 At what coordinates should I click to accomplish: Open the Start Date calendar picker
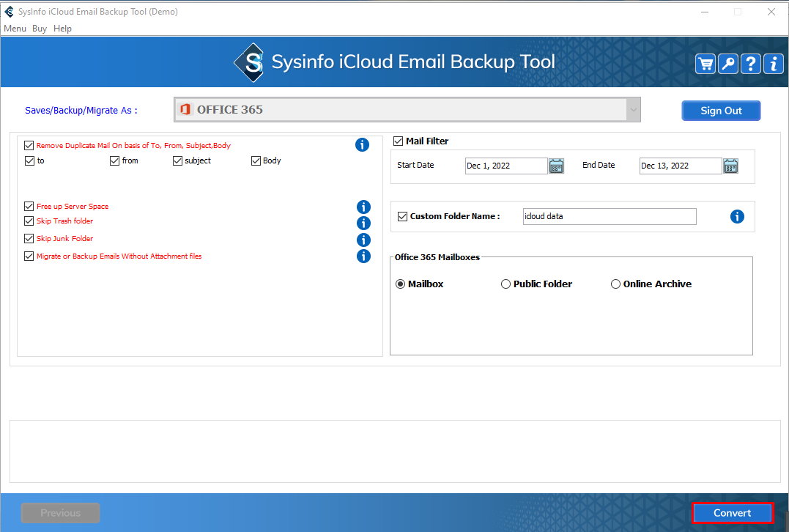pos(557,166)
